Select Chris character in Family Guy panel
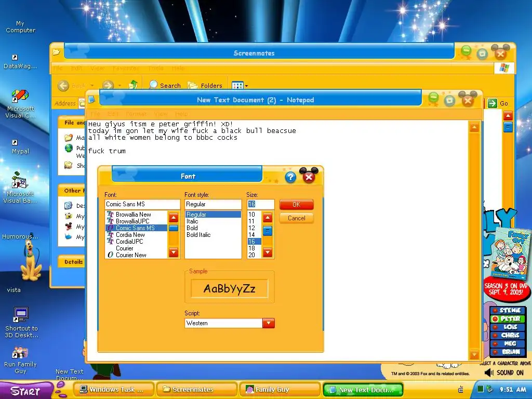Image resolution: width=532 pixels, height=399 pixels. coord(508,335)
